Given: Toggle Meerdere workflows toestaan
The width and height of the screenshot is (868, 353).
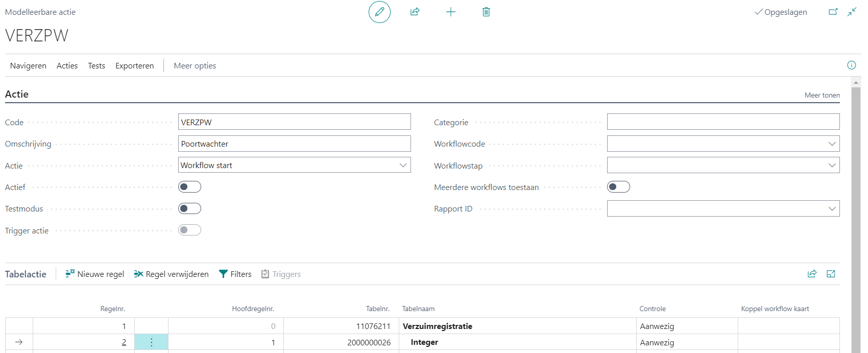Looking at the screenshot, I should (618, 187).
